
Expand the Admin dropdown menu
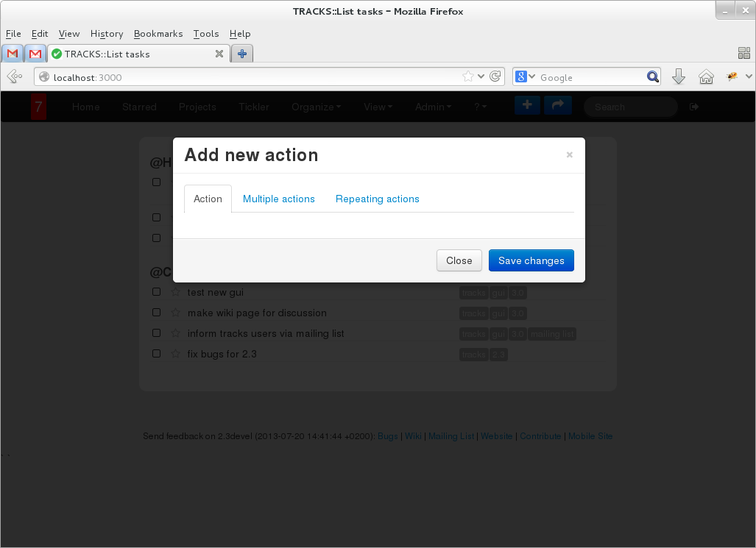[x=433, y=107]
